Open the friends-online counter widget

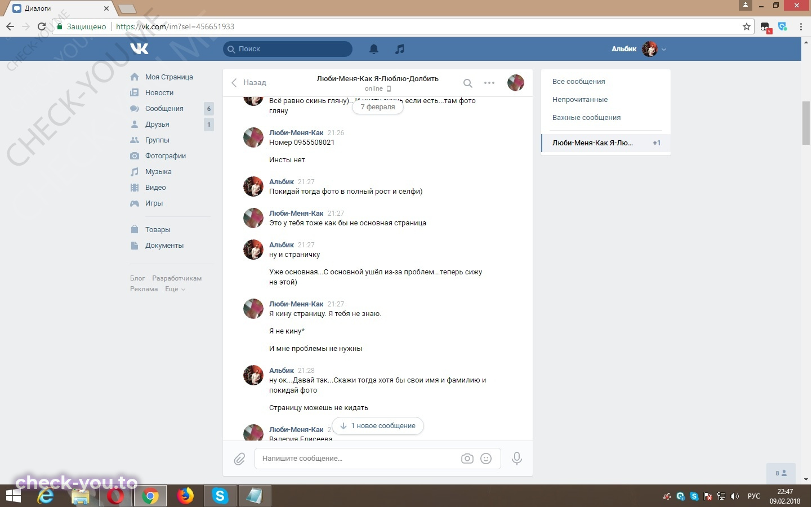point(780,473)
